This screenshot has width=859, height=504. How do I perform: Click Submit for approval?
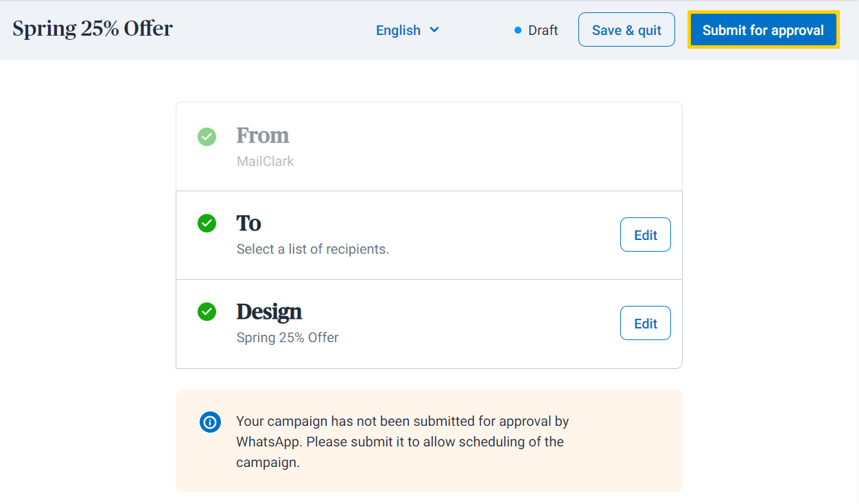click(763, 30)
